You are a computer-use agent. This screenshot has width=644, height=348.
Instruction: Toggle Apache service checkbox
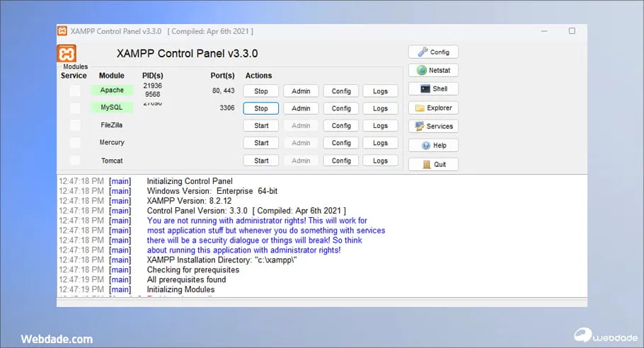(75, 91)
